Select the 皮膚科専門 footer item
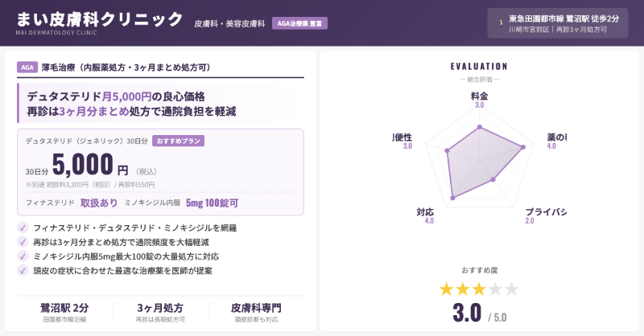Viewport: 644px width, 336px height. pos(256,312)
